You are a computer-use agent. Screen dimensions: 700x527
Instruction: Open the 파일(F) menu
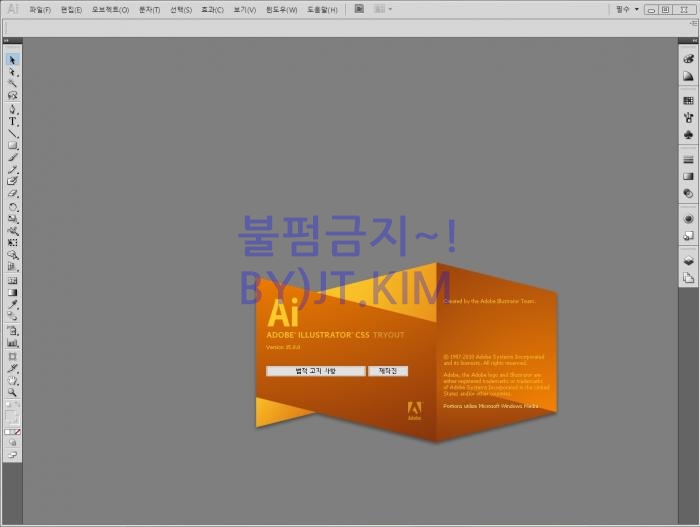point(40,9)
